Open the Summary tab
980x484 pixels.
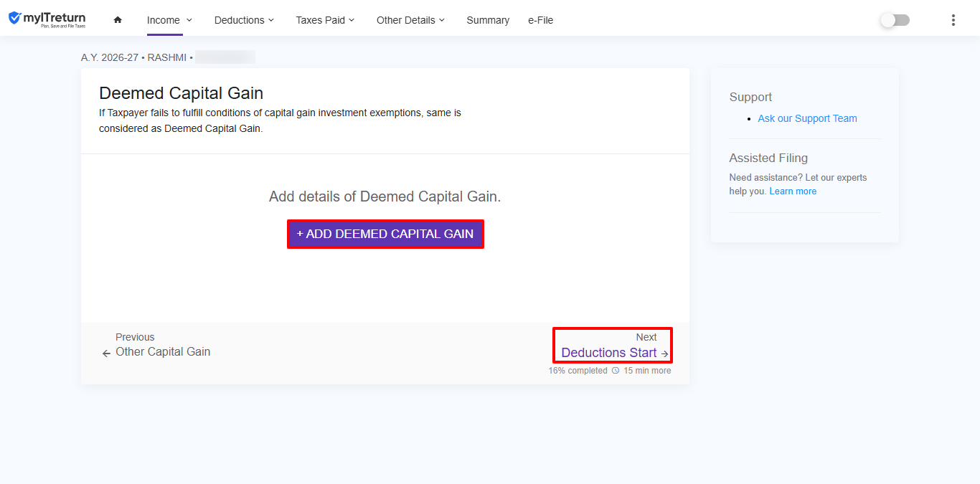click(x=488, y=20)
